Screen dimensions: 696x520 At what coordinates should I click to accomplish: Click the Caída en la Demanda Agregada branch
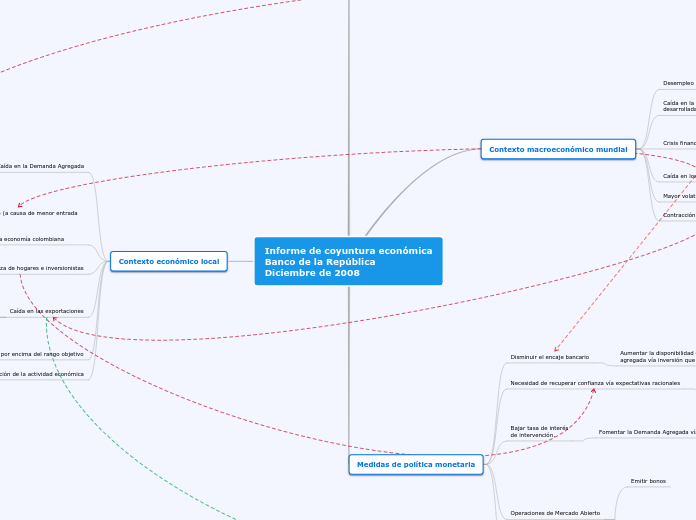click(x=42, y=166)
